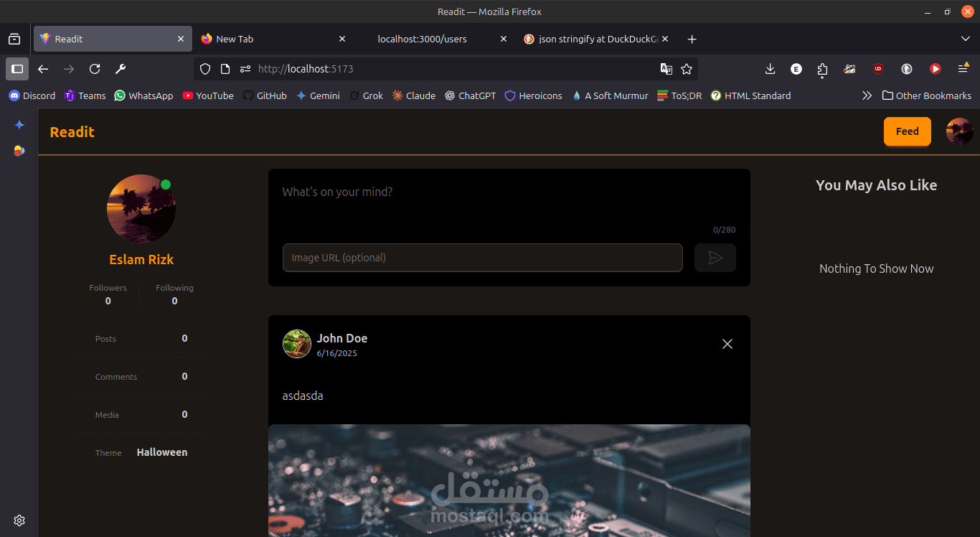Open the ChatGPT bookmark

coord(470,95)
